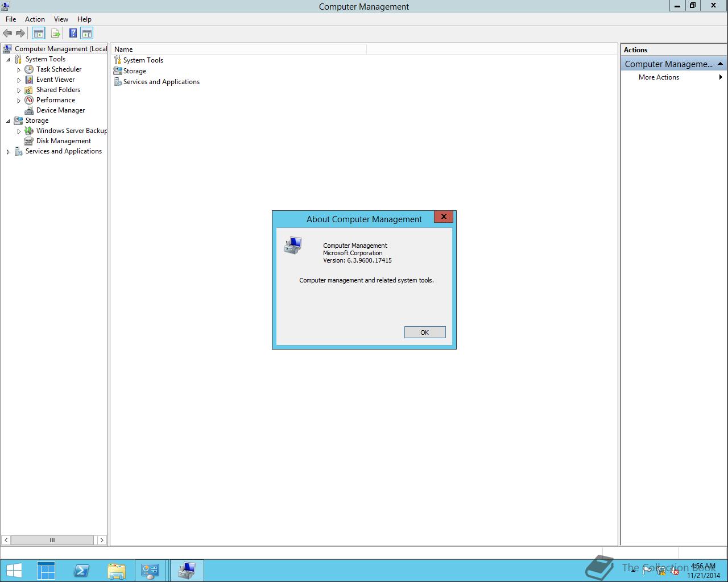728x582 pixels.
Task: Open More Actions submenu in Actions pane
Action: [x=674, y=77]
